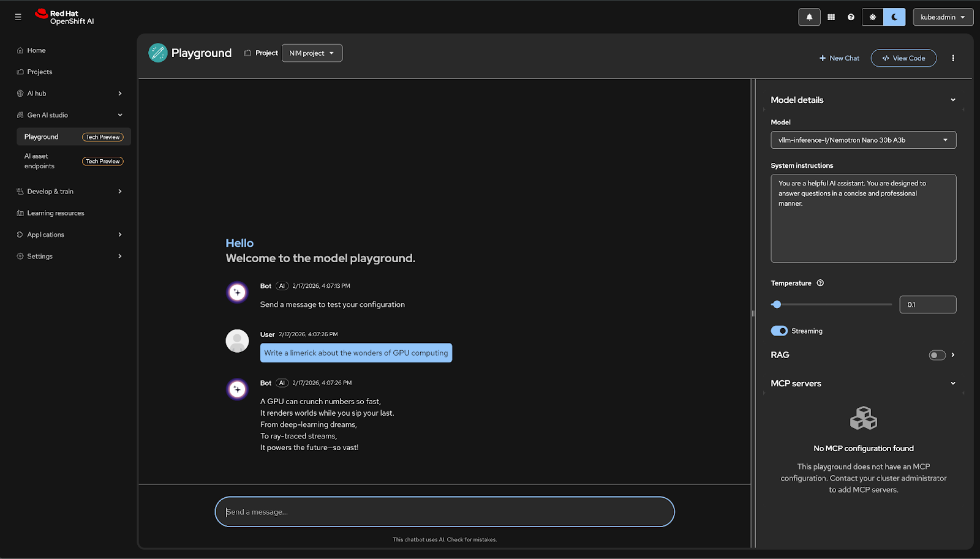Viewport: 980px width, 559px height.
Task: Click the hamburger menu icon
Action: point(18,17)
